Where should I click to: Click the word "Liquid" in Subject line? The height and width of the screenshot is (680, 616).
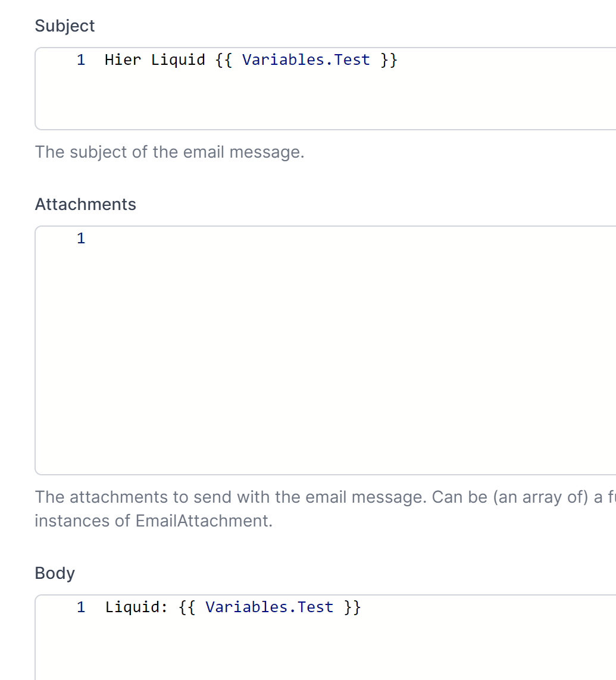(x=178, y=60)
